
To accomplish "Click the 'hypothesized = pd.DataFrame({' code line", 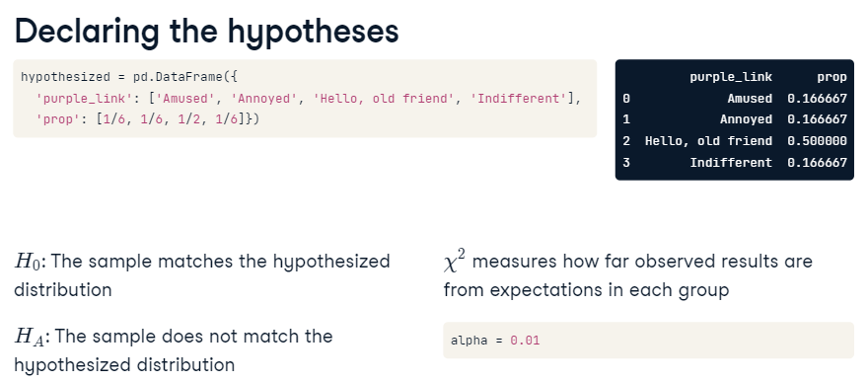I will [129, 77].
